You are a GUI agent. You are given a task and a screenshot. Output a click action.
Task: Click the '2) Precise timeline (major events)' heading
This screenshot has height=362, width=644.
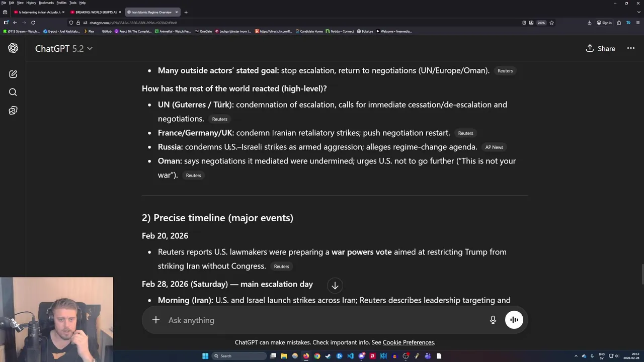click(217, 218)
